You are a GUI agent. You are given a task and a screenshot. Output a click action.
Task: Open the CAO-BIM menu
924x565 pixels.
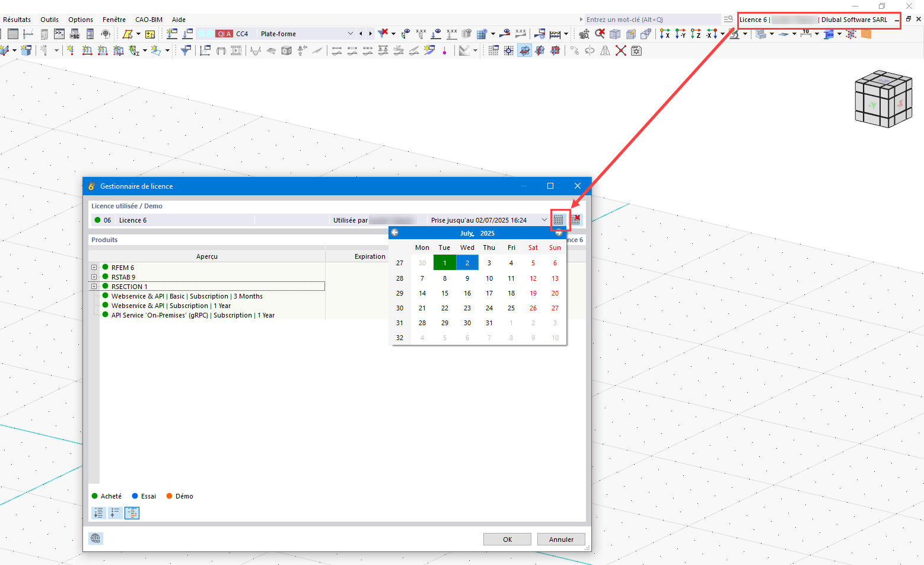(x=149, y=20)
